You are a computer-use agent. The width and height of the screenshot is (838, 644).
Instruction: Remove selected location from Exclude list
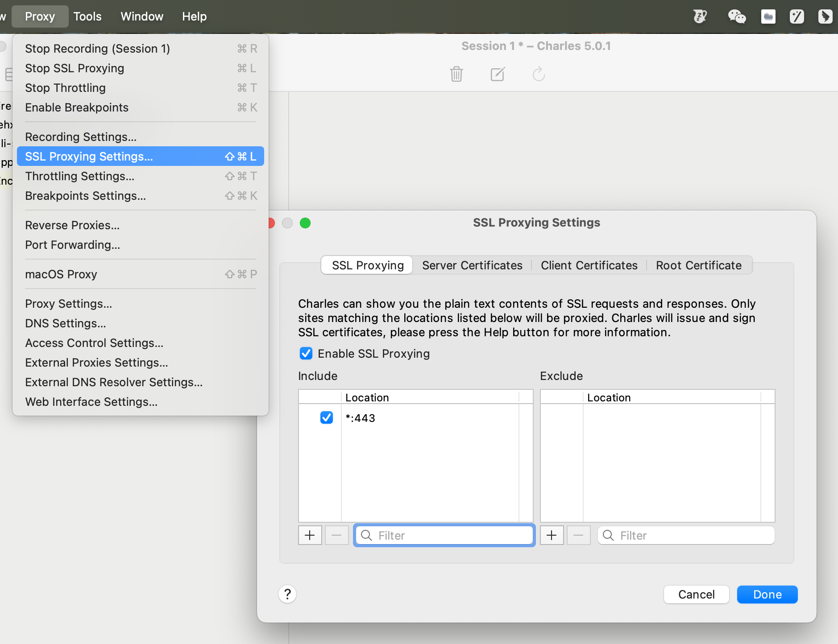[579, 535]
